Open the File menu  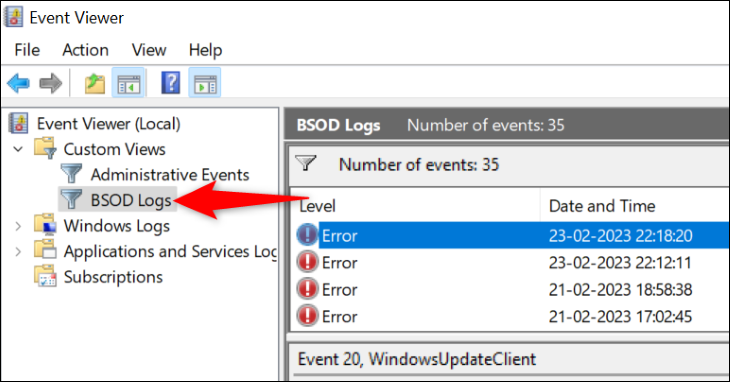point(27,50)
